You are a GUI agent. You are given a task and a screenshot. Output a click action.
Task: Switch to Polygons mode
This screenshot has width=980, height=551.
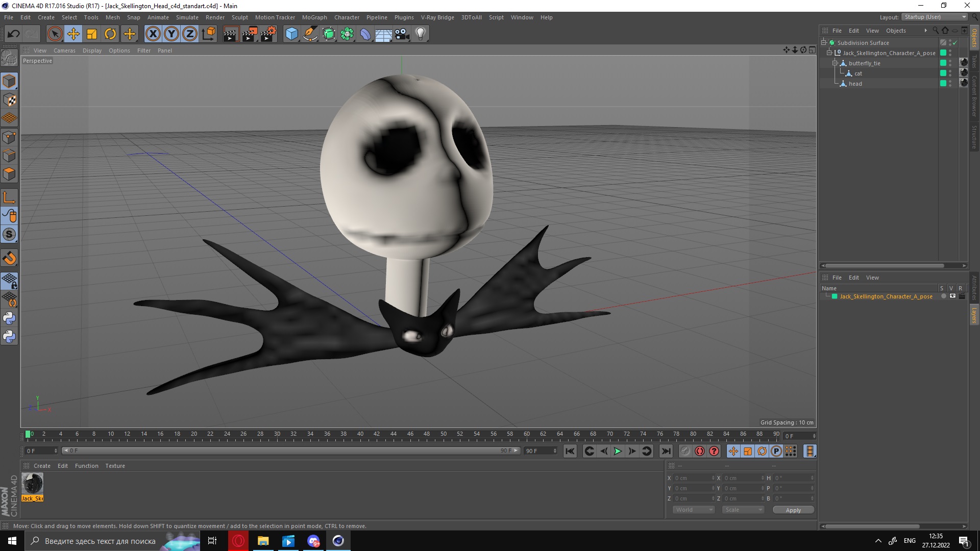coord(9,174)
